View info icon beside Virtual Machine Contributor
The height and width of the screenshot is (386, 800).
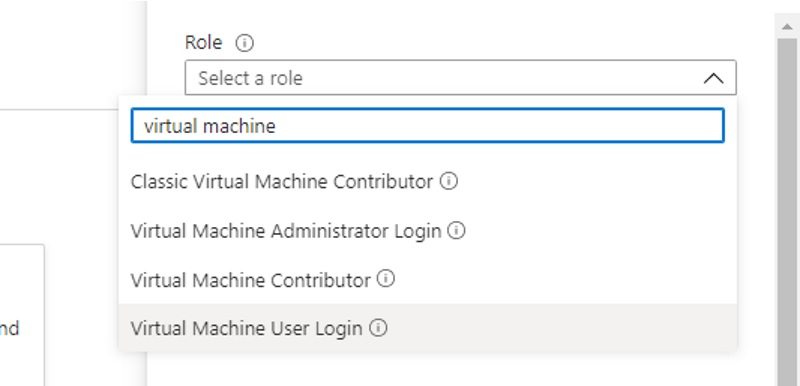[x=386, y=279]
